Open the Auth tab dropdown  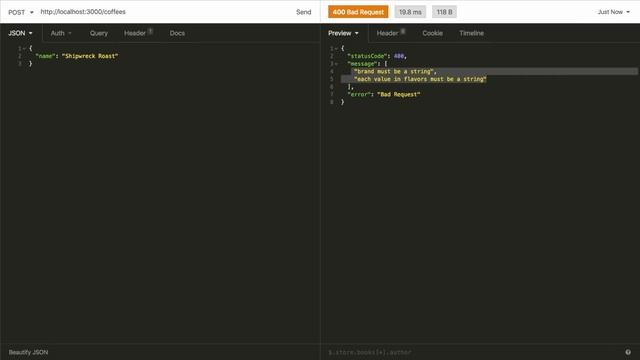tap(61, 33)
